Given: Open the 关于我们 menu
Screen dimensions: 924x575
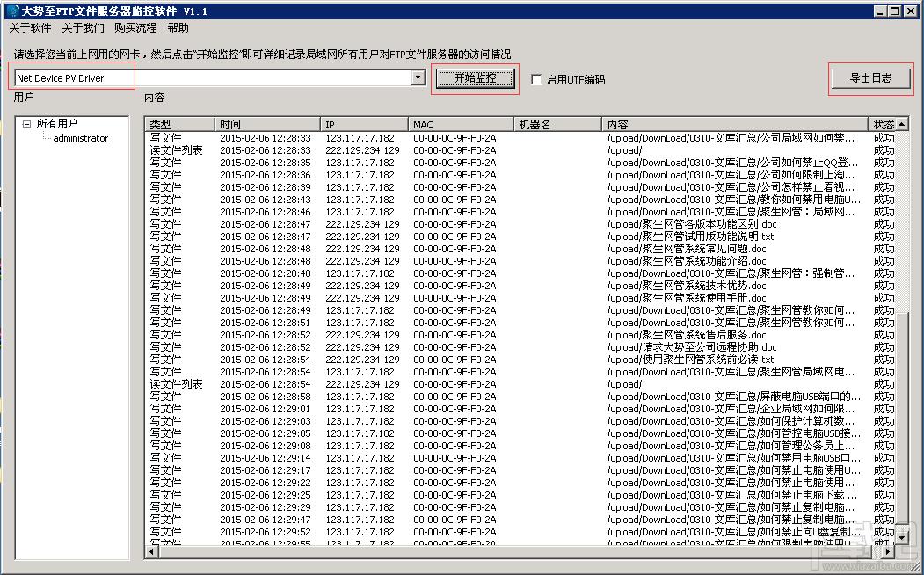Looking at the screenshot, I should (83, 28).
